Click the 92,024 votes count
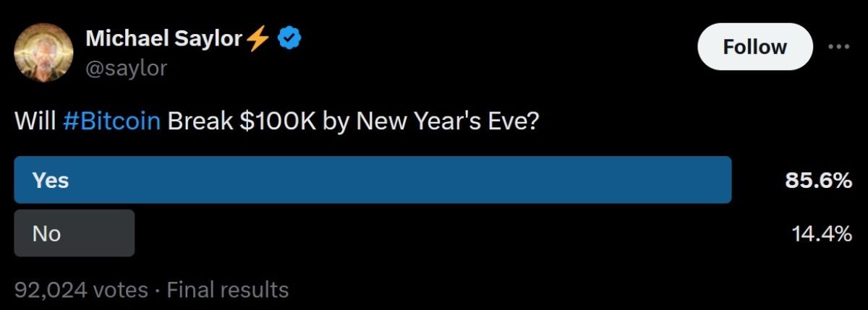Viewport: 868px width, 310px height. (x=81, y=290)
